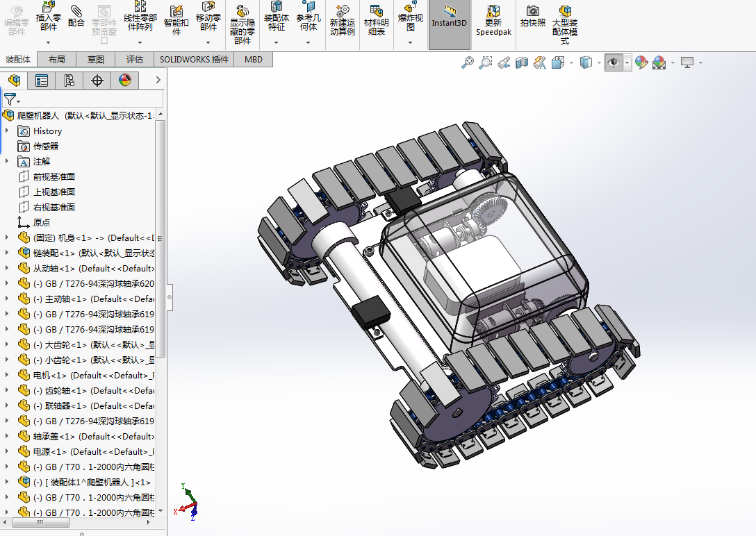Open dropdown next to Display Style icon
756x536 pixels.
pos(599,62)
